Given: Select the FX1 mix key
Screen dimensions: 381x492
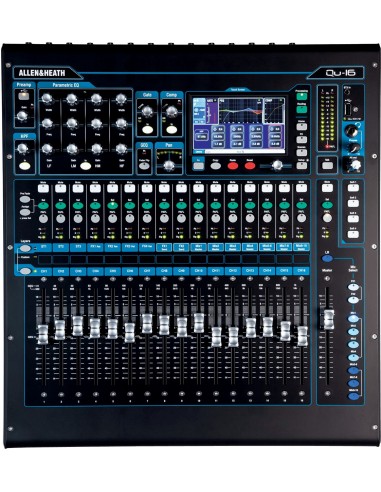Looking at the screenshot, I should (x=353, y=287).
